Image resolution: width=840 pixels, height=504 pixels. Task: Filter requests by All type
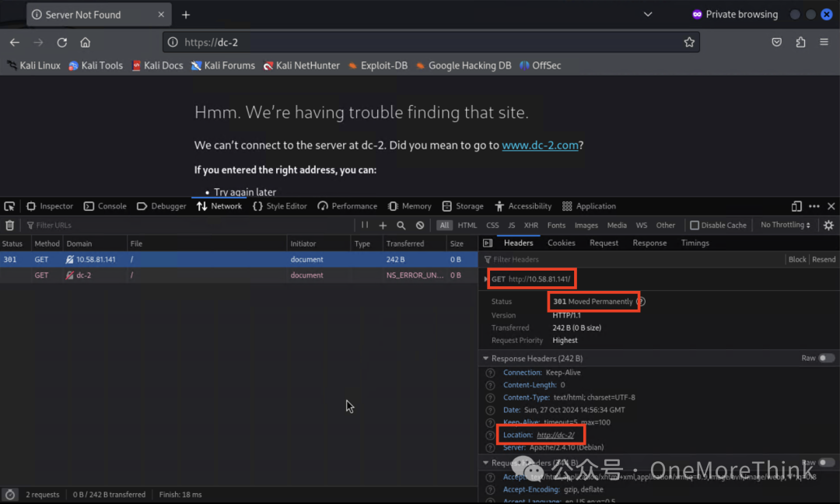point(444,226)
